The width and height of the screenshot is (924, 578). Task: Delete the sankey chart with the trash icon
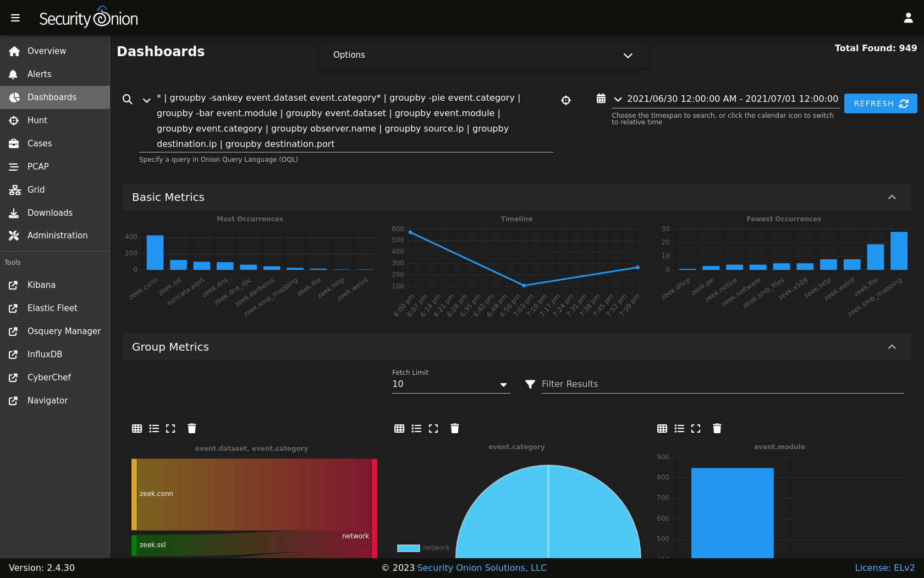point(192,428)
